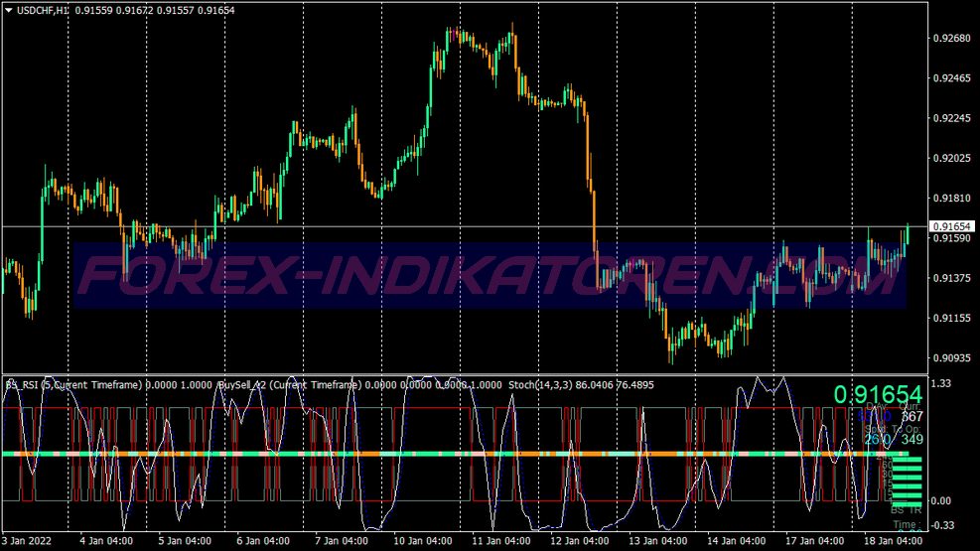Click the small triangle before the USDCHF title

9,9
